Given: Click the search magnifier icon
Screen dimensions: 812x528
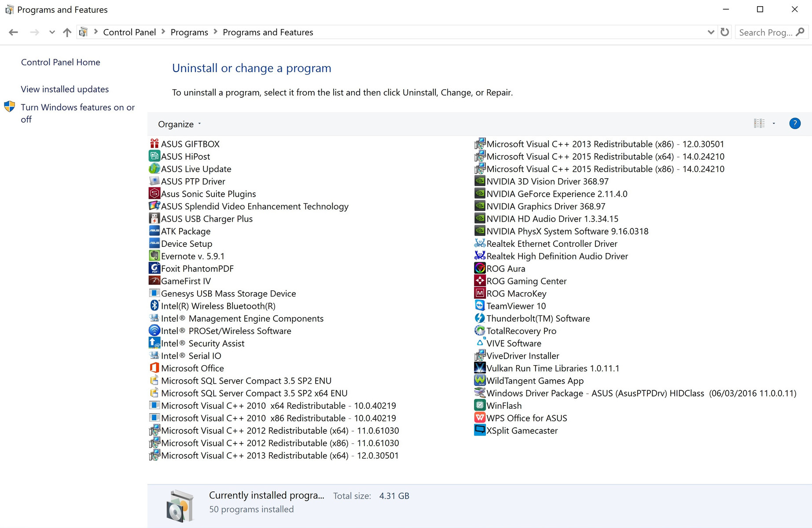Looking at the screenshot, I should point(801,32).
